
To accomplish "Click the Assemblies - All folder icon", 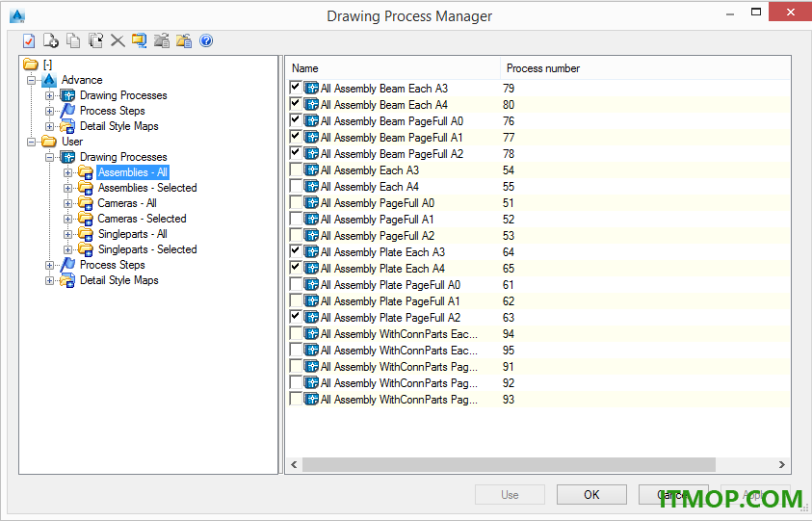I will [x=86, y=172].
